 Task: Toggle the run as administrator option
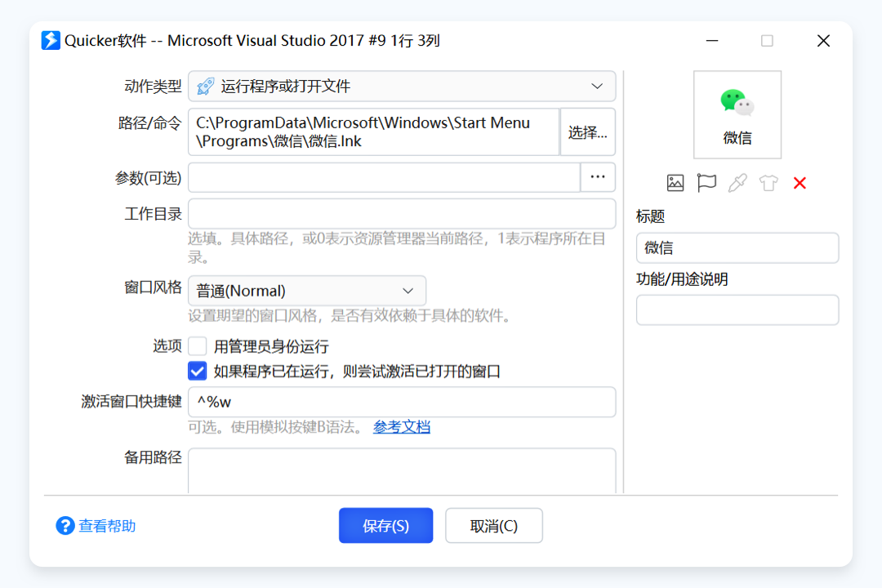[x=197, y=345]
